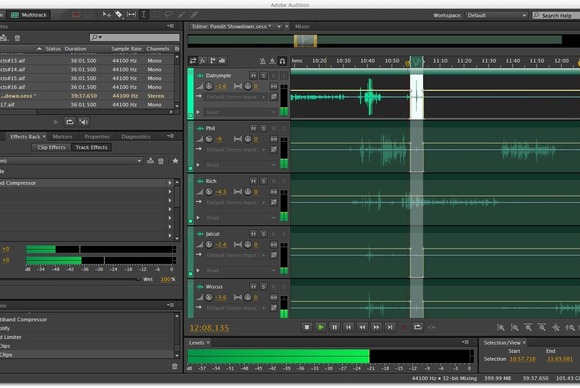580x388 pixels.
Task: Select the ..down.sesx file row
Action: coord(87,96)
